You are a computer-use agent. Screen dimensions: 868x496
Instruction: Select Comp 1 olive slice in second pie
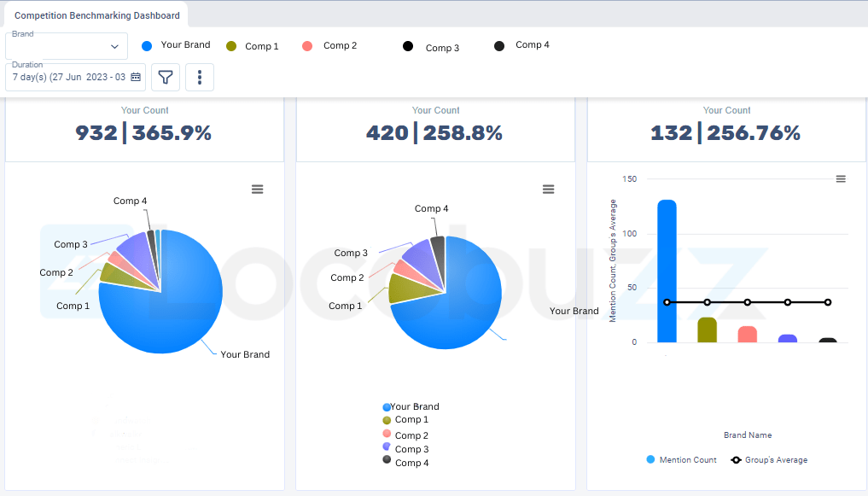point(409,288)
